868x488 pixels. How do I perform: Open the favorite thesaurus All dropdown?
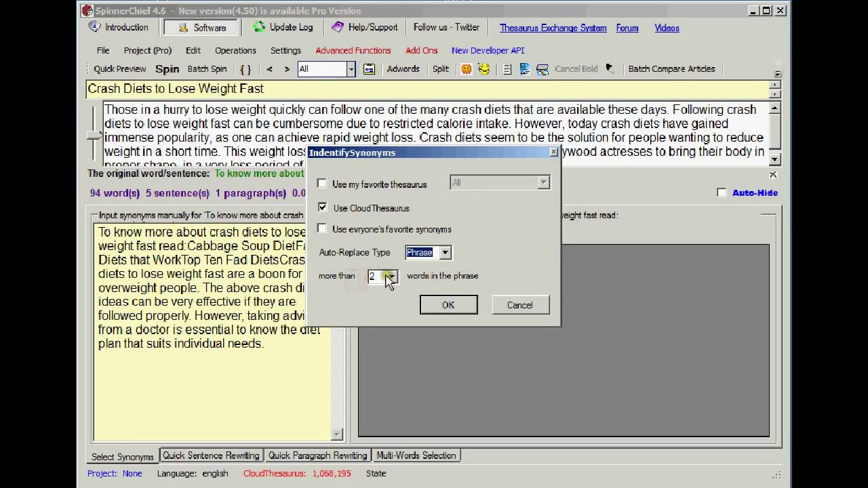point(543,182)
